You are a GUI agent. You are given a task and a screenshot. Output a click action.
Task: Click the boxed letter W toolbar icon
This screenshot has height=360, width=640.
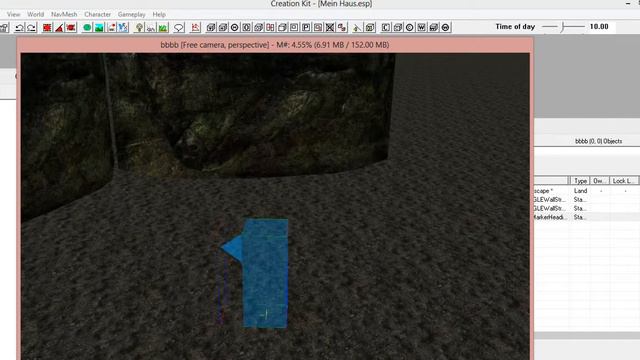point(422,28)
